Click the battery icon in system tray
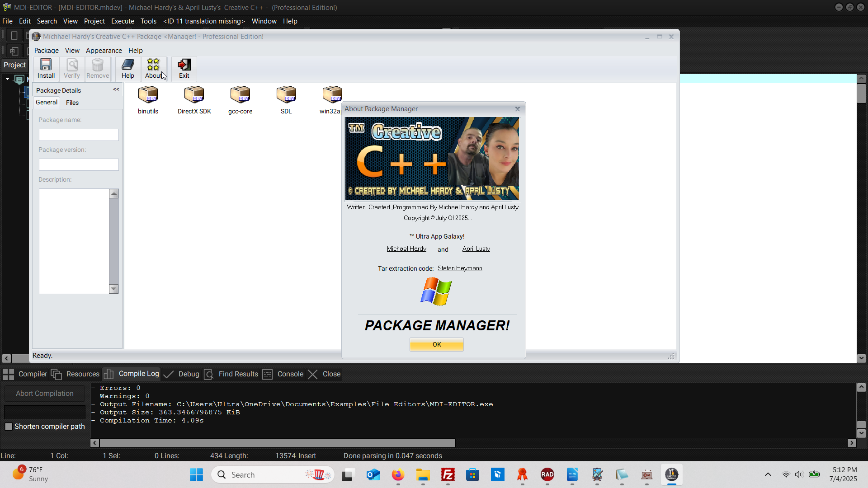 [815, 474]
